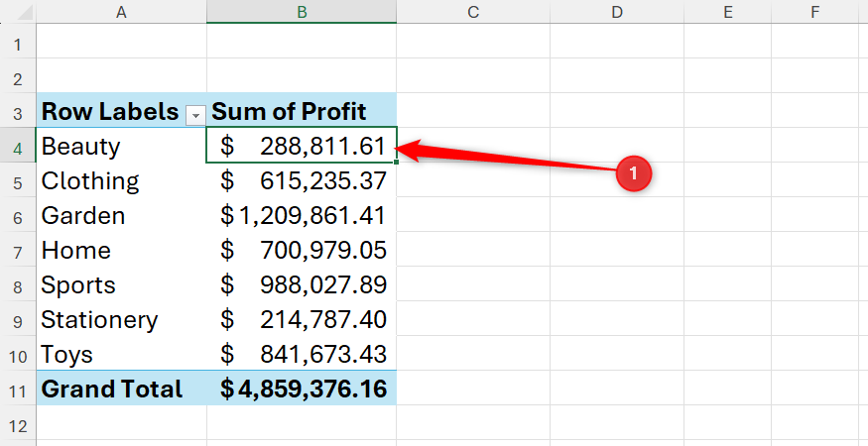Click the Toys profit value 841,673.43
Screen dimensions: 868x446
[x=302, y=354]
